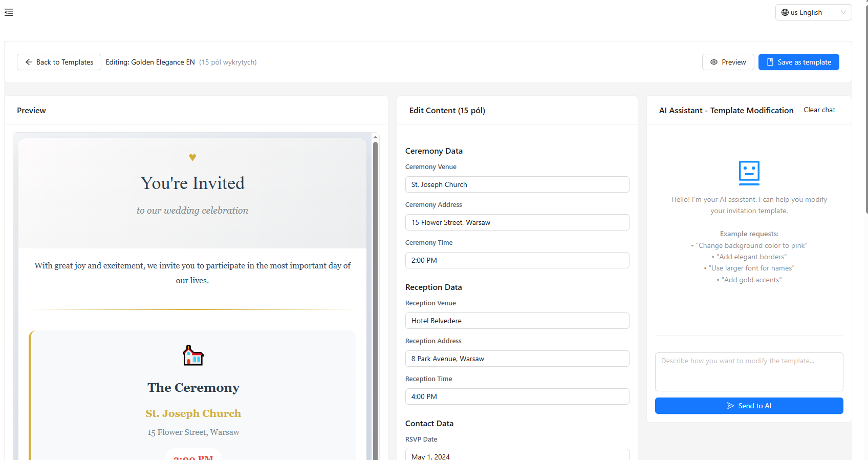Screen dimensions: 868x460
Task: Edit the Ceremony Time field
Action: point(517,260)
